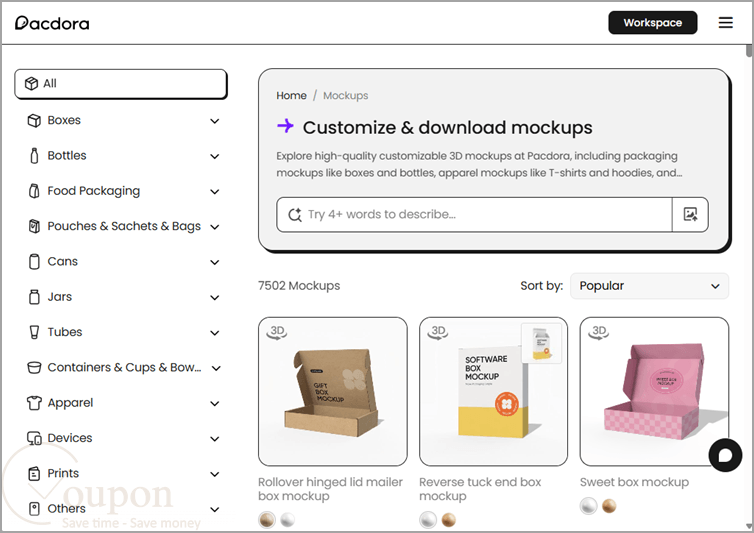The width and height of the screenshot is (754, 533).
Task: Click the Workspace button
Action: [x=653, y=23]
